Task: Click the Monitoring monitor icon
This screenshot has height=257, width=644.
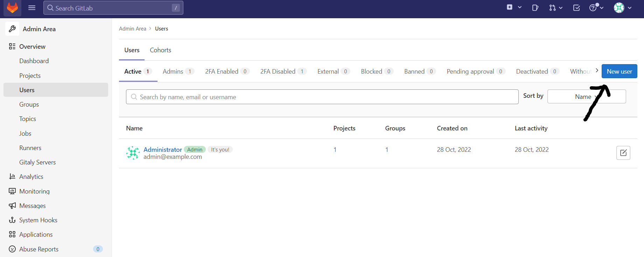Action: (12, 191)
